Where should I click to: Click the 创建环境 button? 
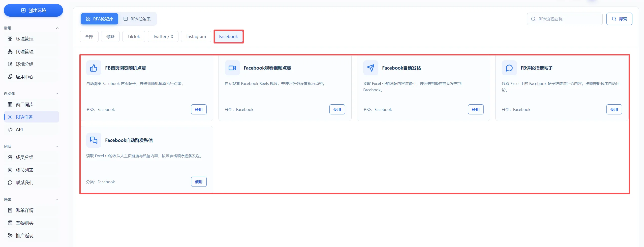33,10
